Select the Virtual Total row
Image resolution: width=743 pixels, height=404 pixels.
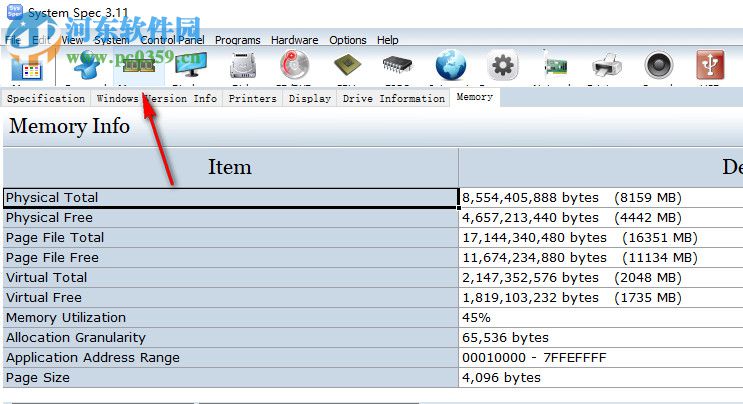point(230,278)
